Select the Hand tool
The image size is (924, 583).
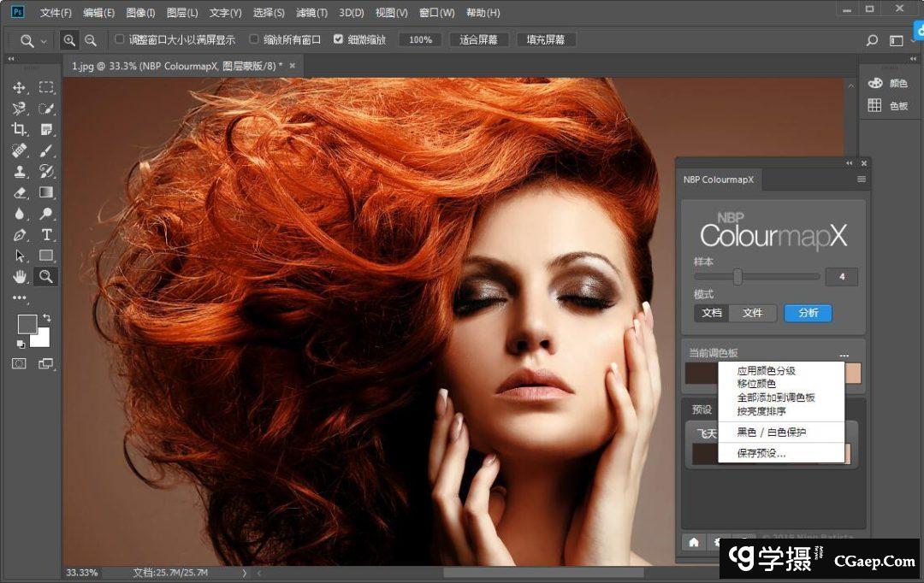click(19, 276)
